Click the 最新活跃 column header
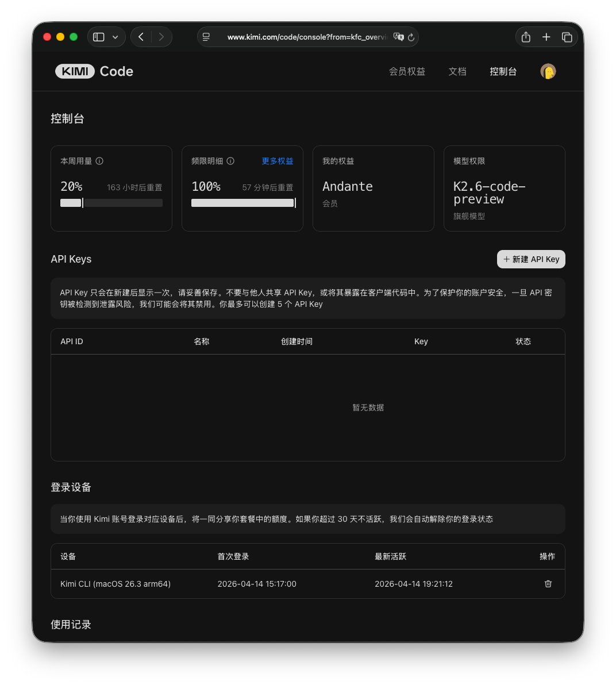The height and width of the screenshot is (685, 616). tap(391, 556)
